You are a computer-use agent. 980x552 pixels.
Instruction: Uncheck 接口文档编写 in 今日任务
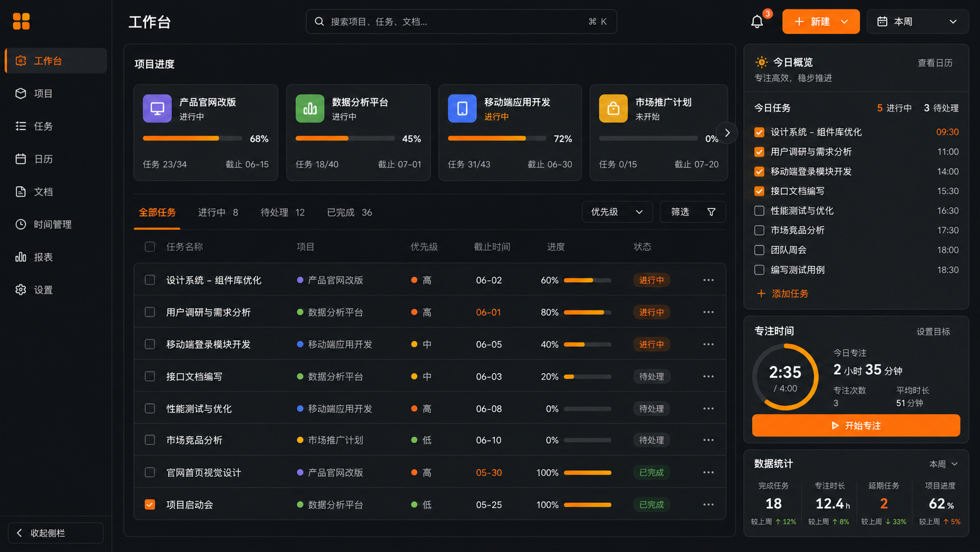click(759, 191)
